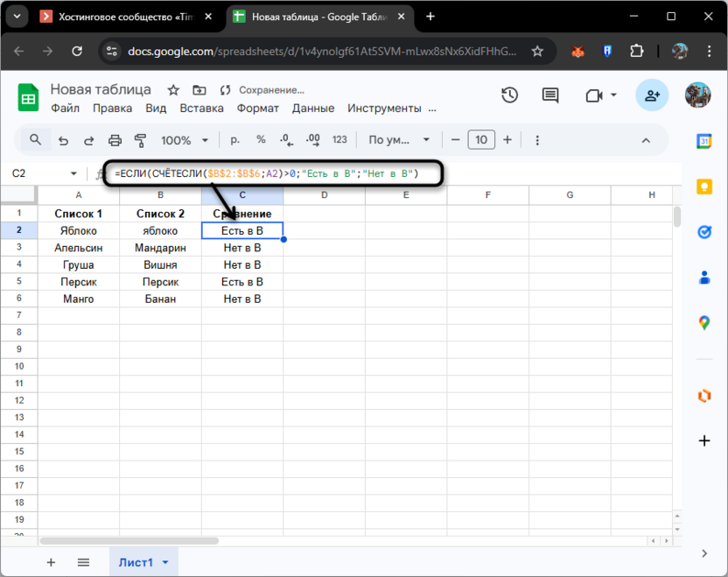The height and width of the screenshot is (577, 728).
Task: Open the comments panel icon
Action: pyautogui.click(x=550, y=95)
